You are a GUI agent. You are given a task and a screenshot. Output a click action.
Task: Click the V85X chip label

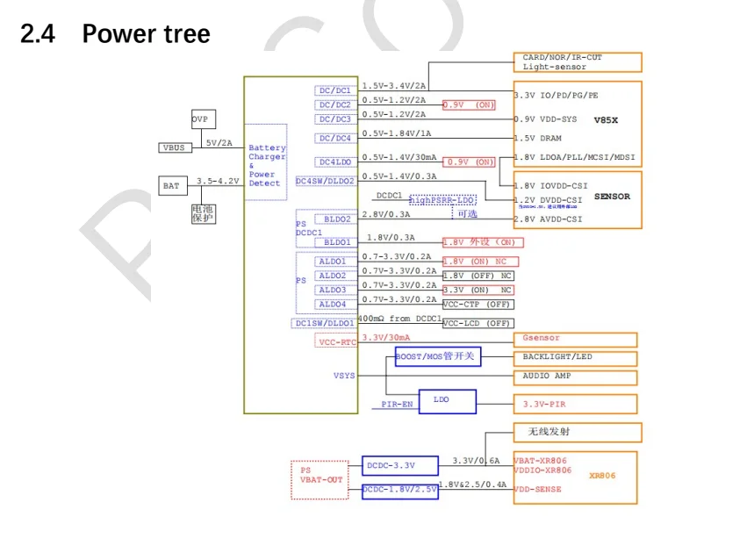[x=606, y=120]
